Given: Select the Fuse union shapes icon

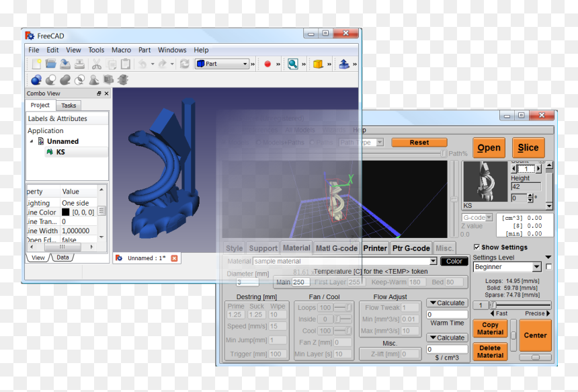Looking at the screenshot, I should (65, 79).
